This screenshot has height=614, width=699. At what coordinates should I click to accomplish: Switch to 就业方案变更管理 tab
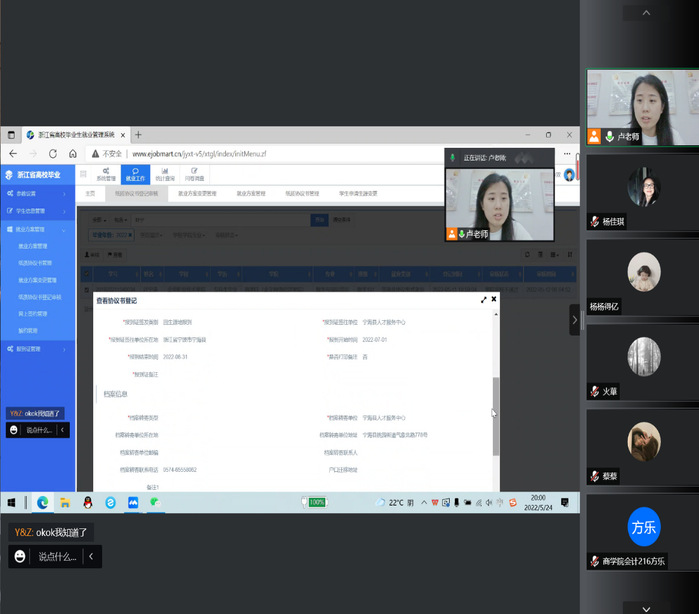pyautogui.click(x=197, y=194)
